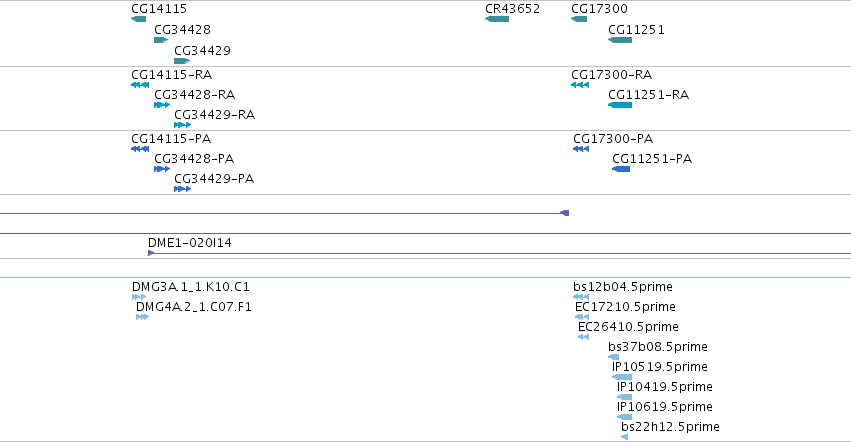This screenshot has width=851, height=442.
Task: Click the CG17300-RA label text
Action: [x=612, y=74]
